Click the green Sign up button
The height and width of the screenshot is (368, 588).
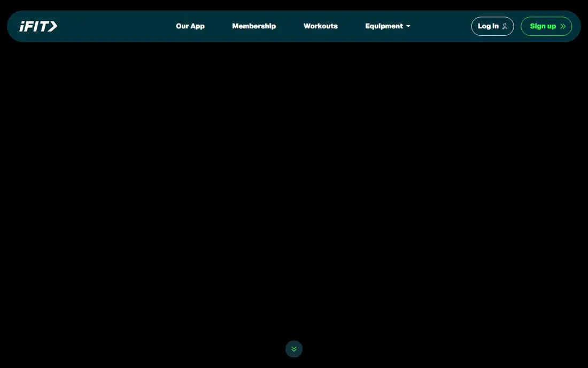point(546,26)
